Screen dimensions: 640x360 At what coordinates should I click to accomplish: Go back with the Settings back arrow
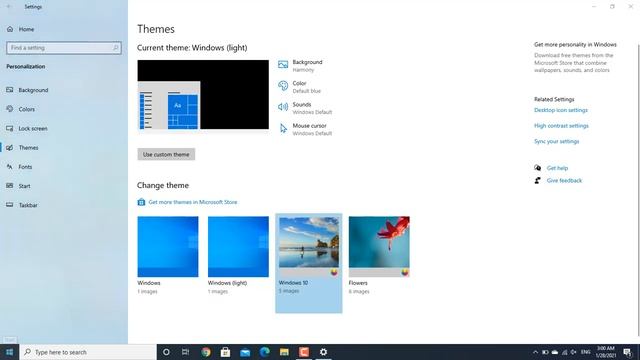[9, 7]
